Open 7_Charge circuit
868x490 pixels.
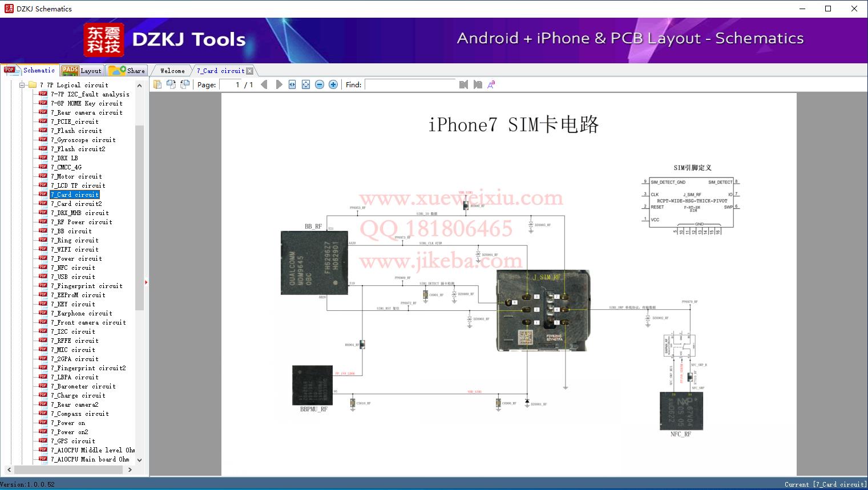coord(78,395)
